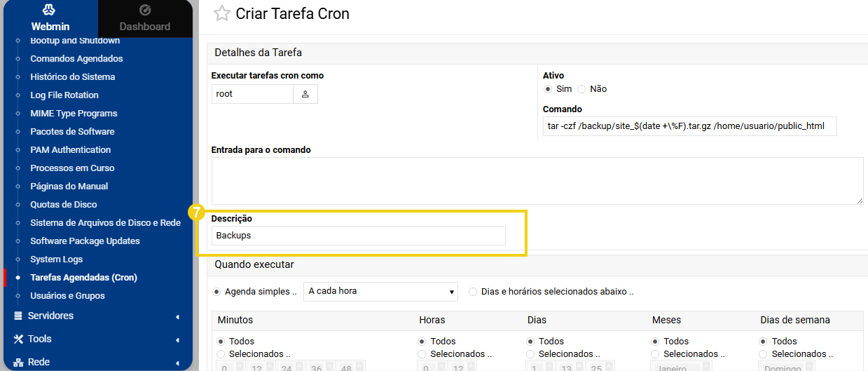This screenshot has height=371, width=868.
Task: Open Log File Rotation
Action: [64, 95]
